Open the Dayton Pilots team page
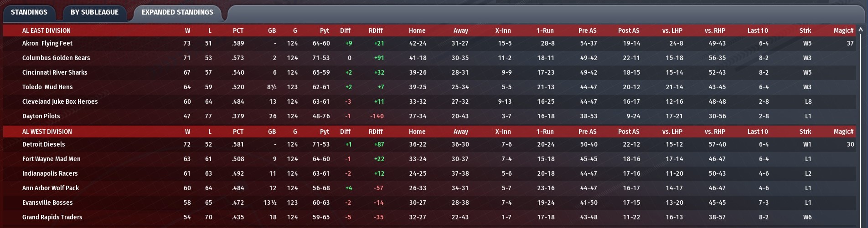 click(41, 116)
